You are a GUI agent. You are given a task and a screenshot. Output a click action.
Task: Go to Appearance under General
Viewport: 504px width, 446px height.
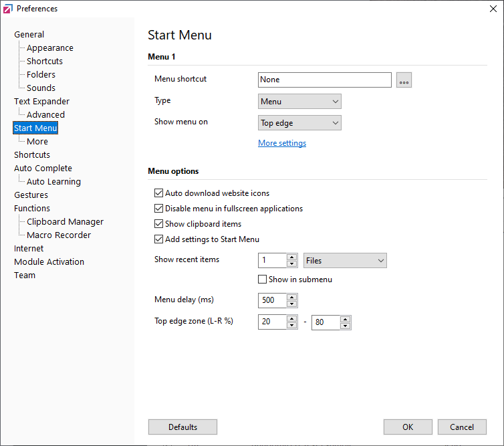(50, 48)
